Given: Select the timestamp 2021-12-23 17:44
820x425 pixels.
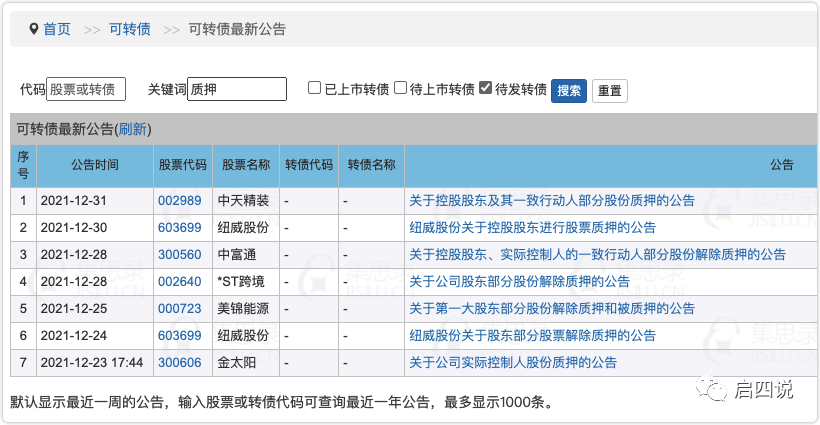Looking at the screenshot, I should click(92, 363).
